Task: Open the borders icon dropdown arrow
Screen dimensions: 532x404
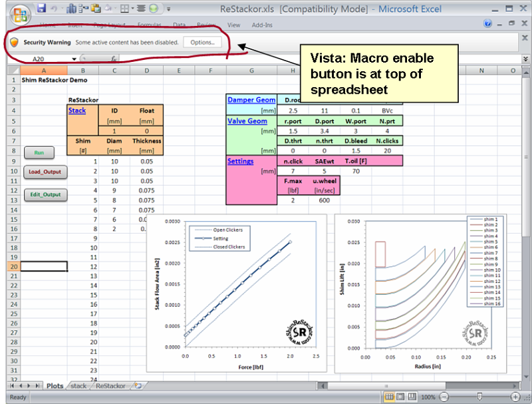Action: (132, 9)
